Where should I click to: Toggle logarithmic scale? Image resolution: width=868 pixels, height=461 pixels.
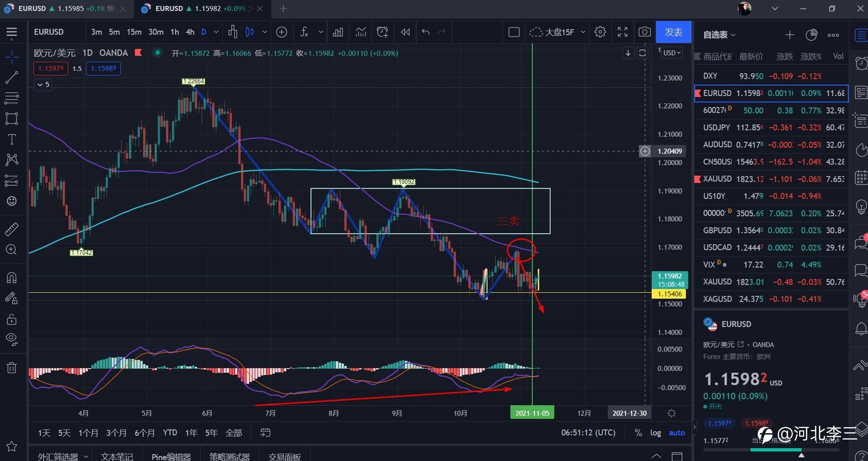(x=656, y=433)
